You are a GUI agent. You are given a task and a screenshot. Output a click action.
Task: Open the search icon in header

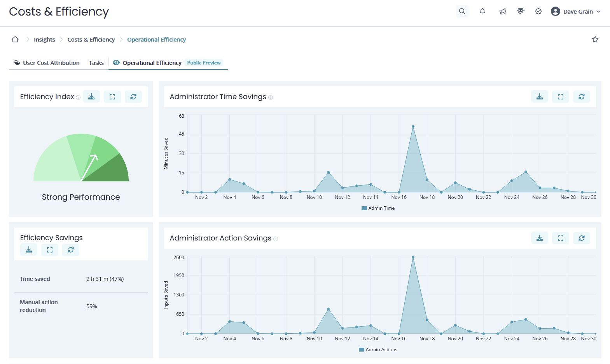462,11
